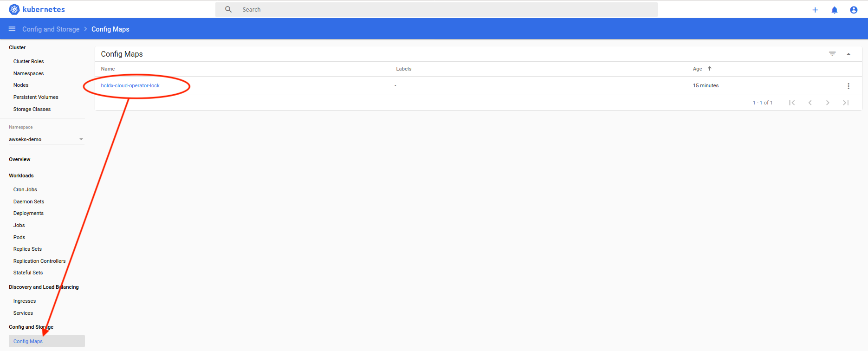868x351 pixels.
Task: Open the hcldx-cloud-operator-lock config map link
Action: 130,85
